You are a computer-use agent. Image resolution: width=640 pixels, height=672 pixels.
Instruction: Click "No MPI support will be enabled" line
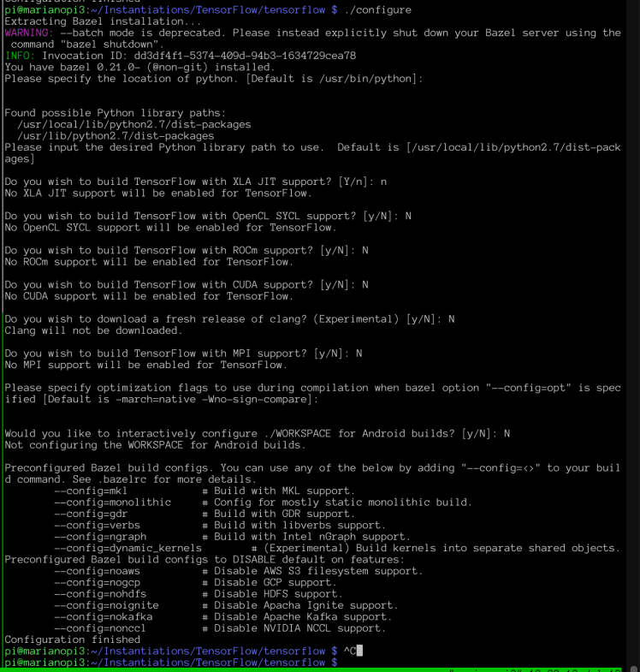pyautogui.click(x=146, y=366)
